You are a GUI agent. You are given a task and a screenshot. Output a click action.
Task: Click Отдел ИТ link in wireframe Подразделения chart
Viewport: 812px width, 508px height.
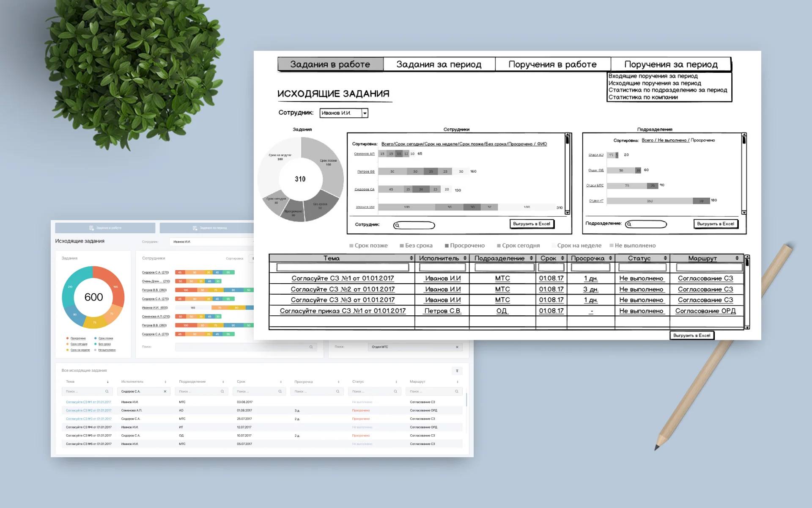pyautogui.click(x=596, y=201)
